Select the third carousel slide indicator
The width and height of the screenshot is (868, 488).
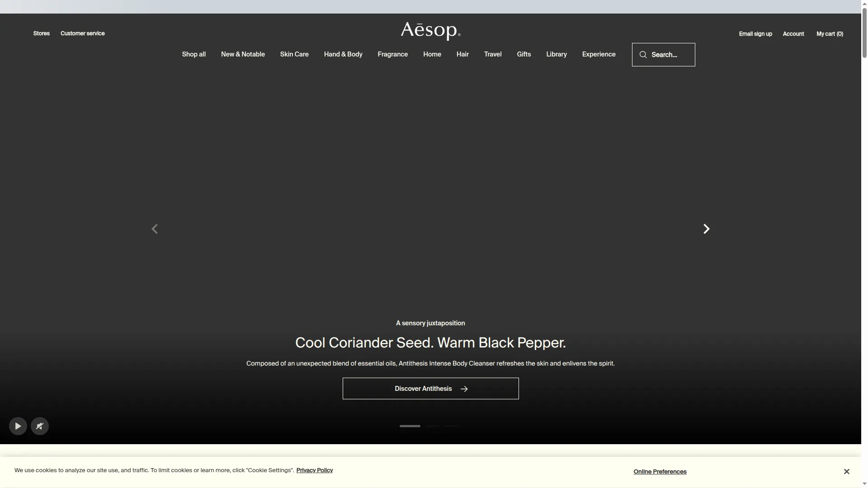(451, 426)
